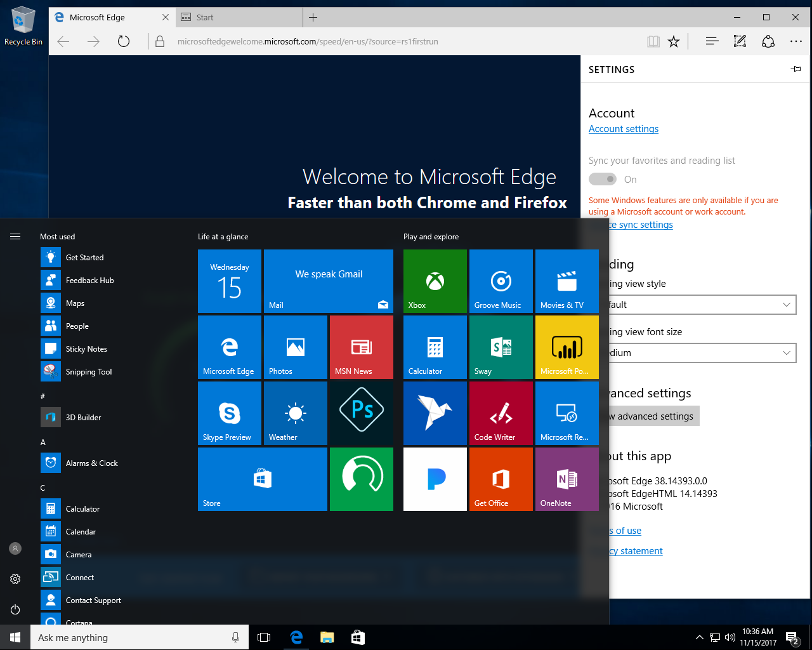Viewport: 812px width, 650px height.
Task: Launch Photoshop Express tile
Action: 362,413
